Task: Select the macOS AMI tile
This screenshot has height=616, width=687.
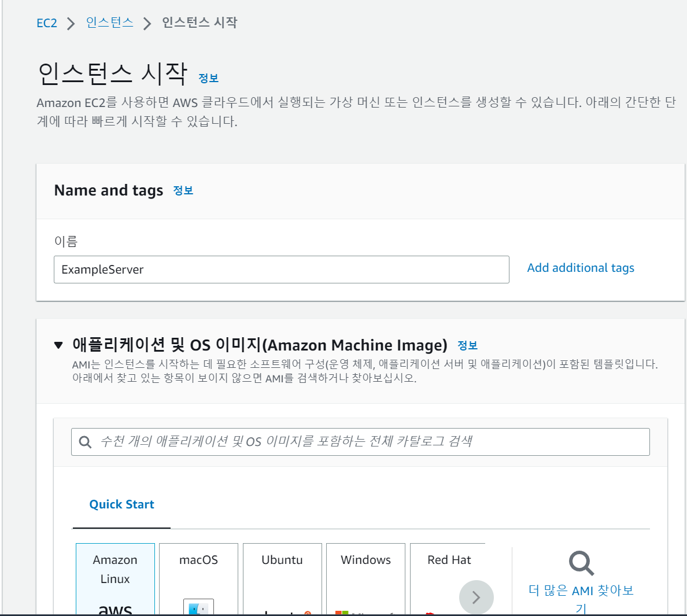Action: click(198, 578)
